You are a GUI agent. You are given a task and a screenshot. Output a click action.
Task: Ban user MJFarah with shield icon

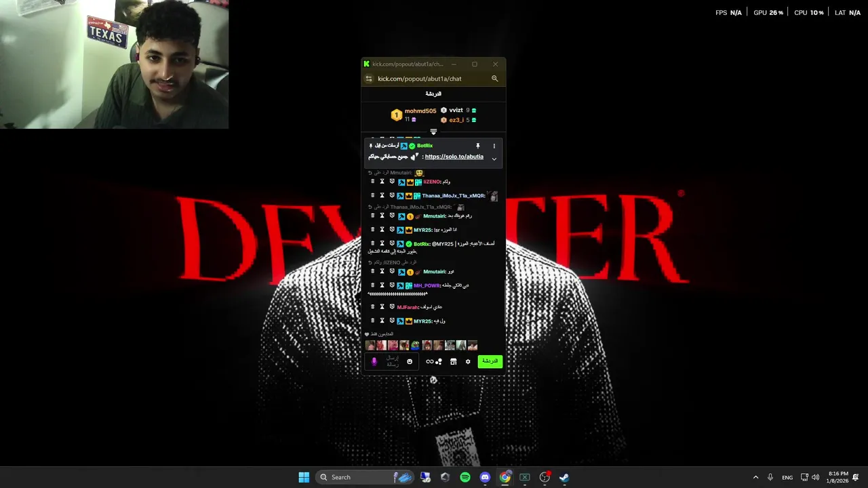click(x=392, y=307)
